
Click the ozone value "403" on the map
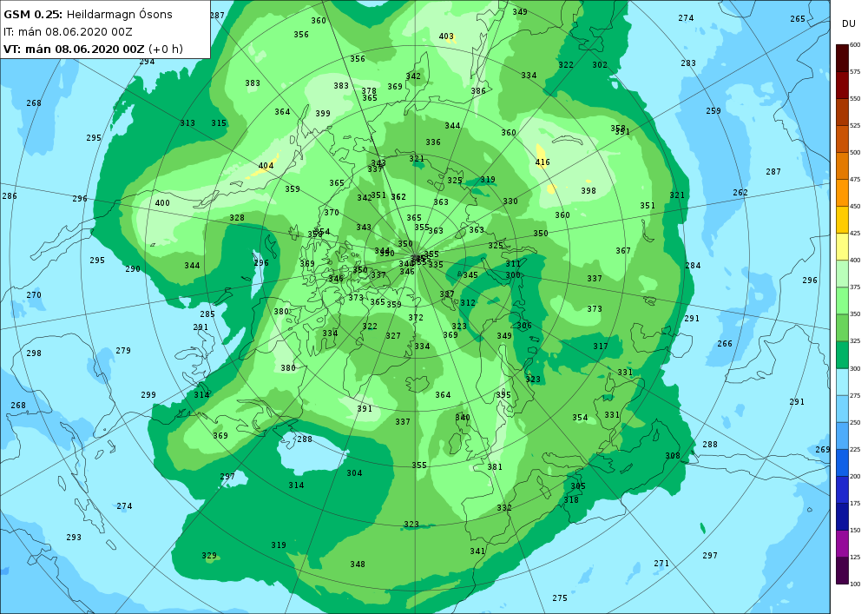446,36
